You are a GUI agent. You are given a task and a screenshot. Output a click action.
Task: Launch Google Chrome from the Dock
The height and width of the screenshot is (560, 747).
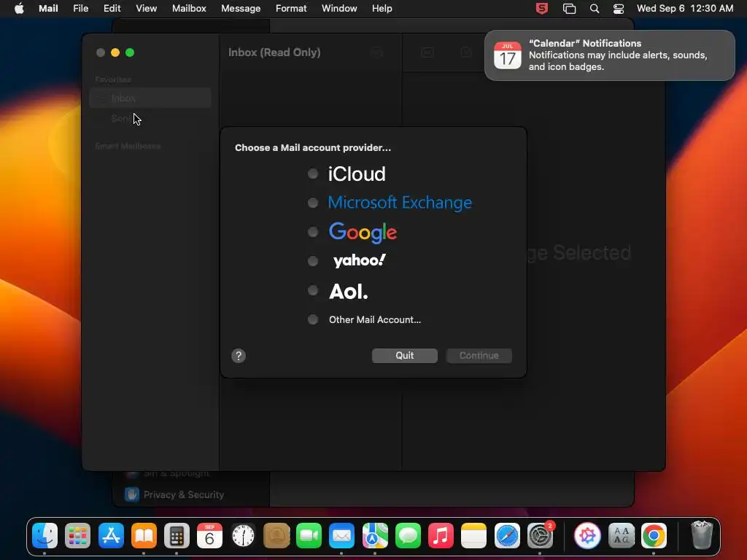tap(654, 535)
